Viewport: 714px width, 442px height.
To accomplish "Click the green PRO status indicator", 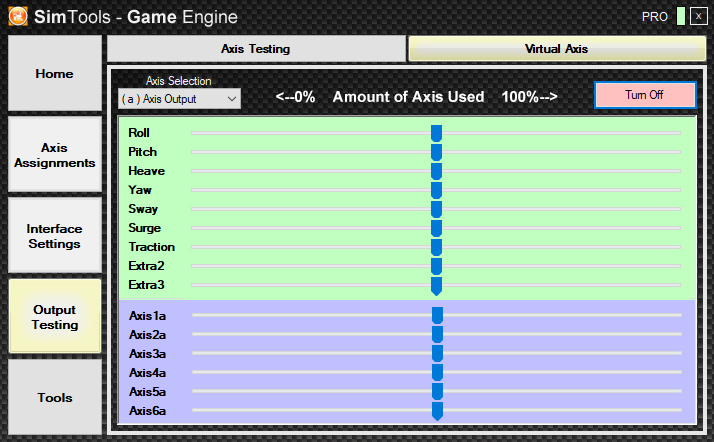I will click(x=681, y=17).
